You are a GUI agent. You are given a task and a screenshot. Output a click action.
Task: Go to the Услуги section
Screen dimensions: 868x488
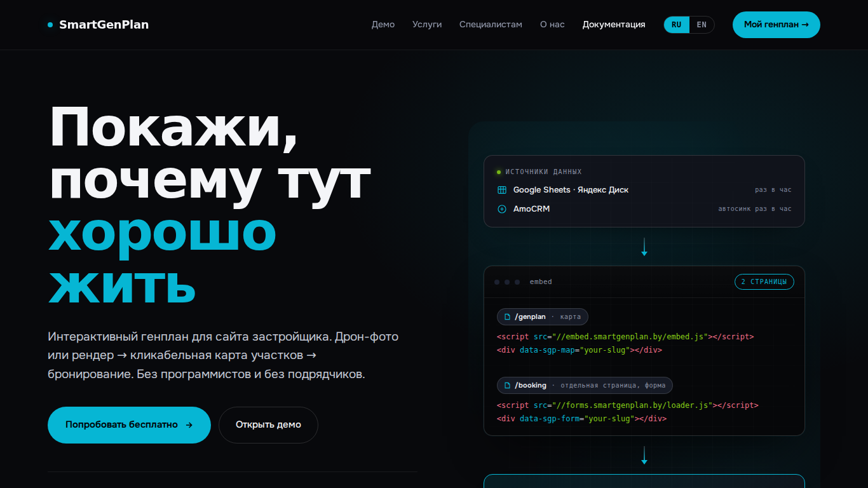coord(427,25)
